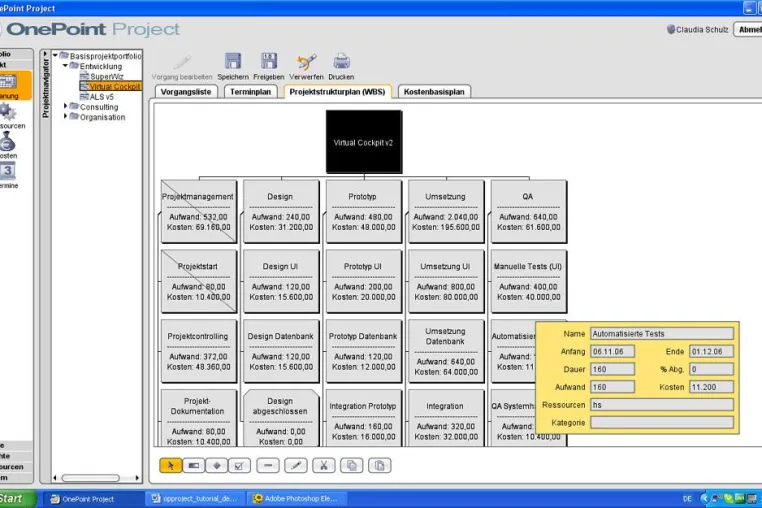The image size is (762, 508).
Task: Collapse the Projektnavigator panel arrow
Action: tap(45, 54)
